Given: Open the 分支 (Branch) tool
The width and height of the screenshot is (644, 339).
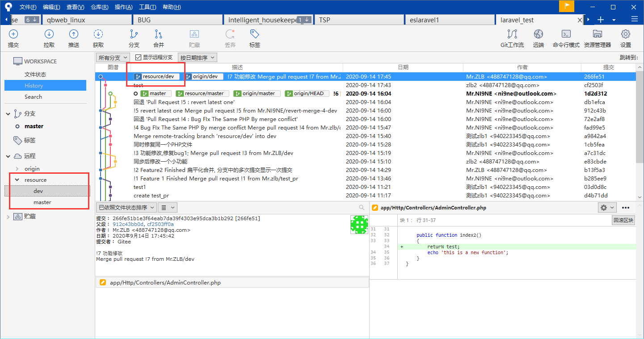Looking at the screenshot, I should click(134, 34).
